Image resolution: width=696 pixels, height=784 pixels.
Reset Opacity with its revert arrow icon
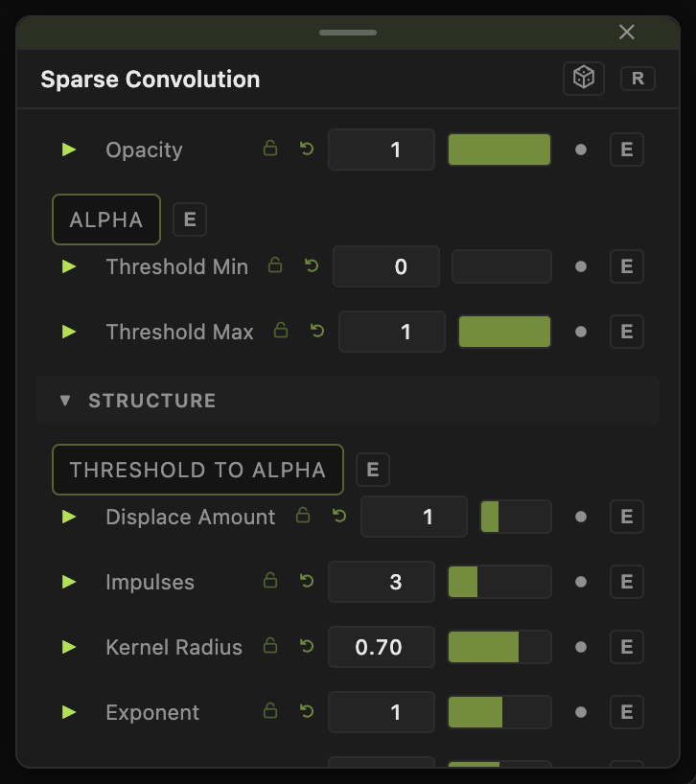tap(307, 149)
